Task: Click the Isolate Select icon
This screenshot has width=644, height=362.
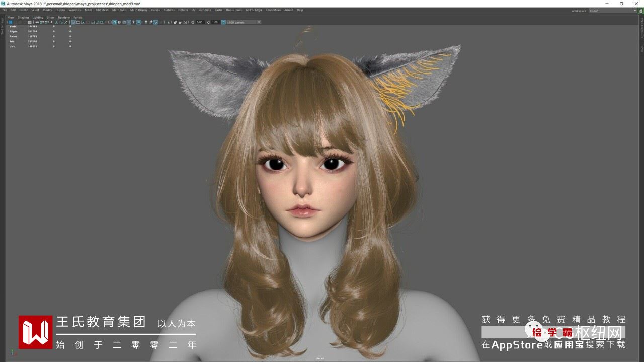Action: point(169,22)
